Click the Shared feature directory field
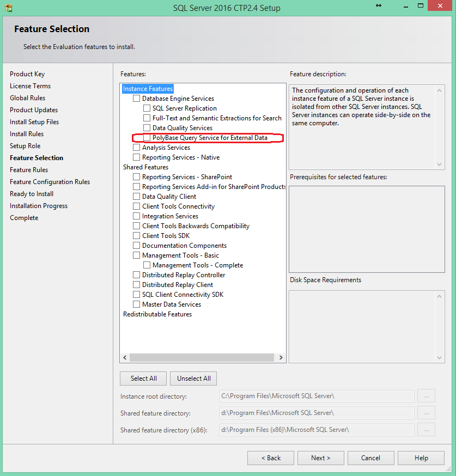 pyautogui.click(x=317, y=413)
